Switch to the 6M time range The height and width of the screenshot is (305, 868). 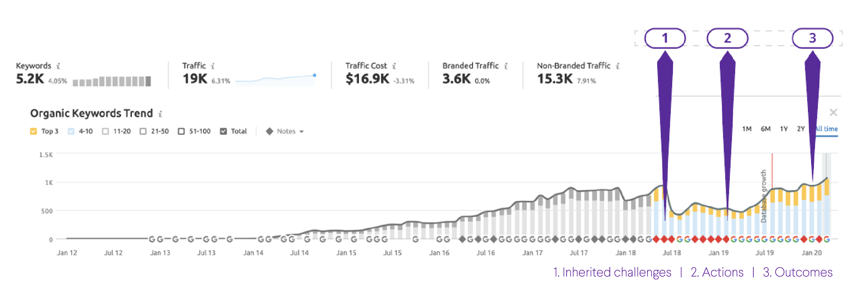coord(766,129)
